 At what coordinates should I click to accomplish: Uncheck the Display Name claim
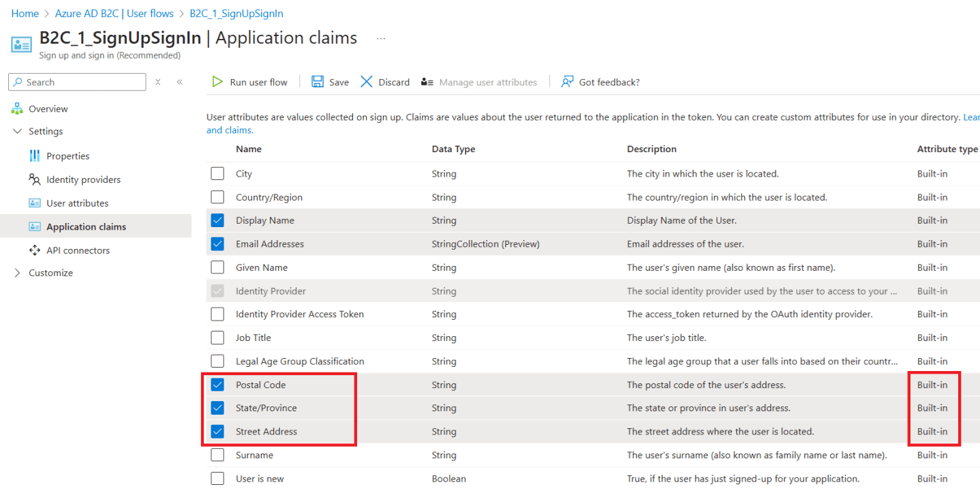pyautogui.click(x=217, y=220)
